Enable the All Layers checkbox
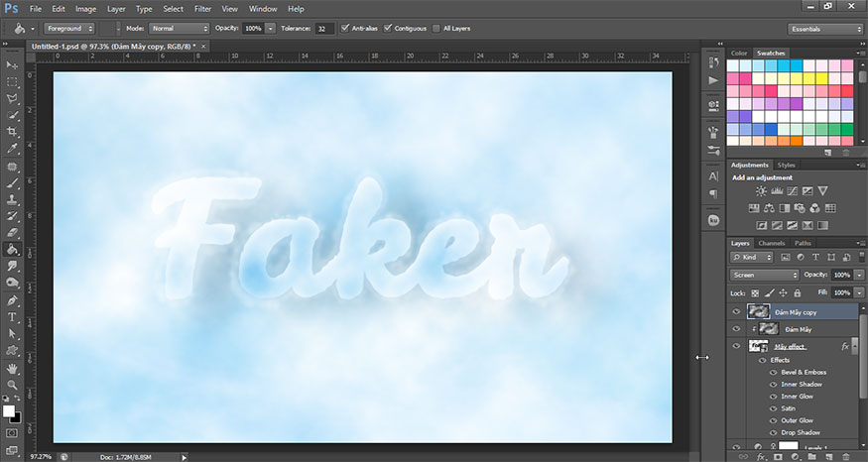868x462 pixels. (x=436, y=28)
